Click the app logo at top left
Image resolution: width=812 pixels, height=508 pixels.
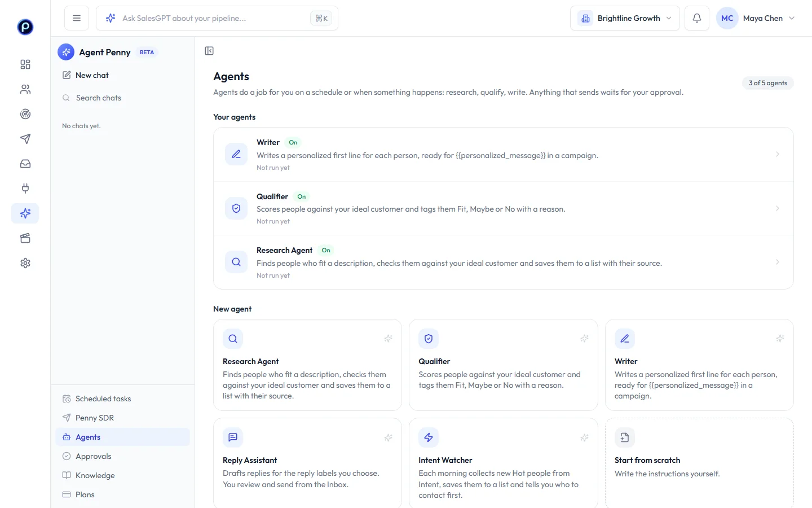(25, 27)
